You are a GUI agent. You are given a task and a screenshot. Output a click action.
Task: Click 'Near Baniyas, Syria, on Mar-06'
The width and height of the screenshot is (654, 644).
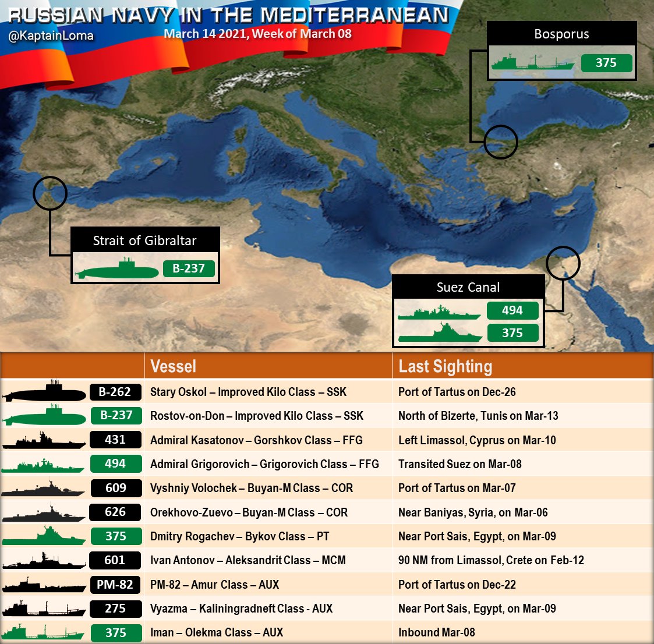click(x=473, y=512)
